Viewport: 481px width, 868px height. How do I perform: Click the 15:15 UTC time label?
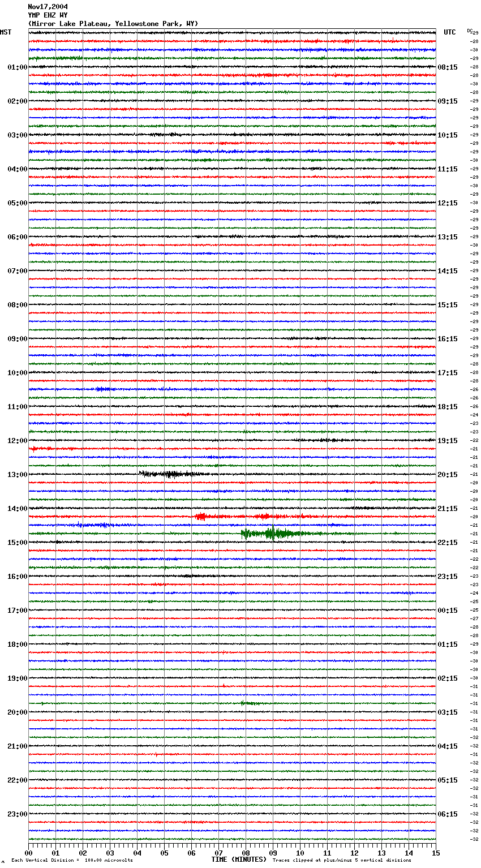click(x=448, y=305)
